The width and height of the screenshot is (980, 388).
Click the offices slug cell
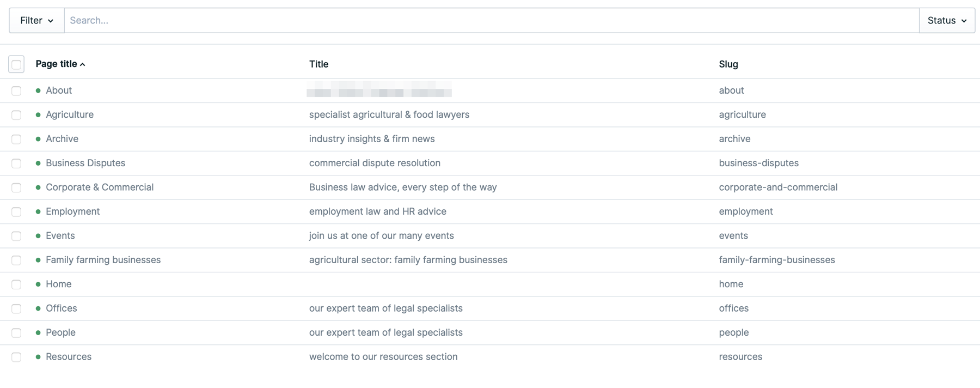pyautogui.click(x=733, y=308)
